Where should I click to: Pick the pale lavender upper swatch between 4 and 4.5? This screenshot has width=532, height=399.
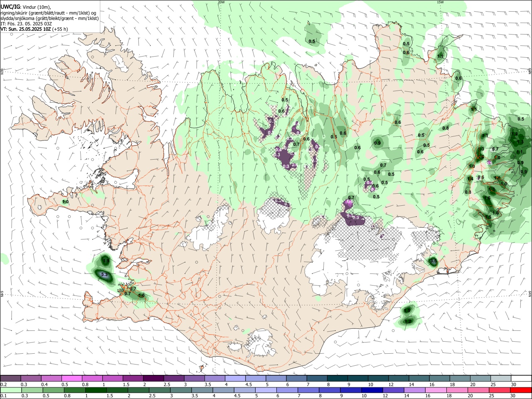point(235,379)
